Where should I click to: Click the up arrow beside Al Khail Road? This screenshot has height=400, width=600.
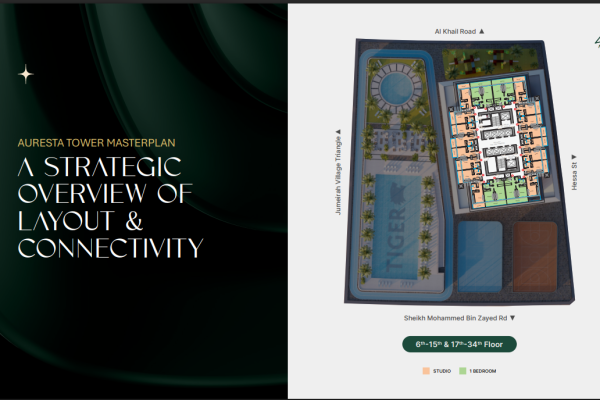tap(482, 32)
